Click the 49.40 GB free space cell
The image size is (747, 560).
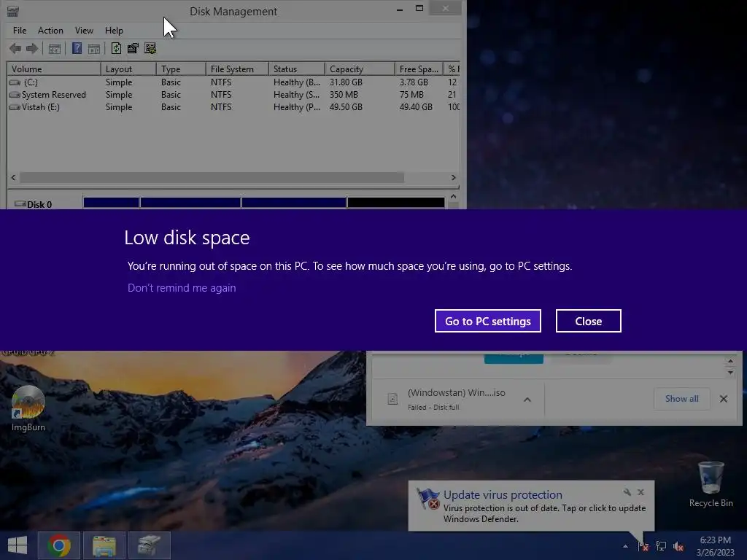point(416,106)
